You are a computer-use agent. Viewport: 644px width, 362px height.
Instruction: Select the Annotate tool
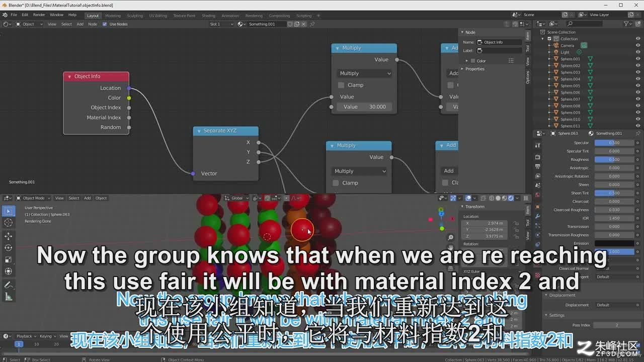coord(9,285)
